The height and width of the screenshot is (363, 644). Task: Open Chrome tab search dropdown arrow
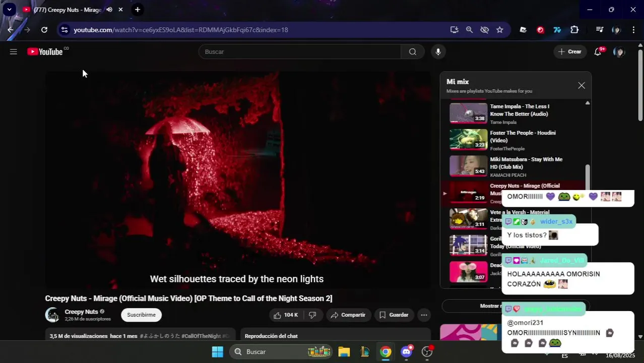9,10
